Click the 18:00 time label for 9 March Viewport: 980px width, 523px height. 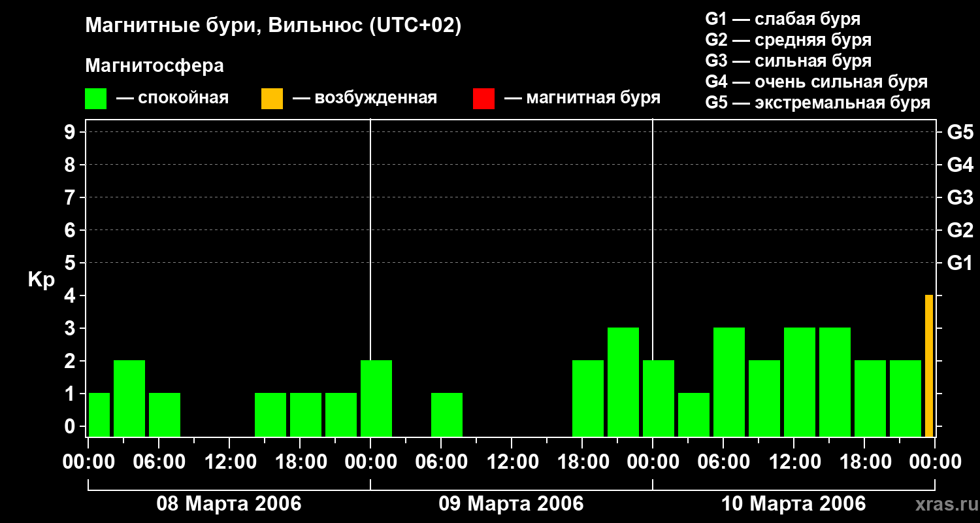[583, 462]
